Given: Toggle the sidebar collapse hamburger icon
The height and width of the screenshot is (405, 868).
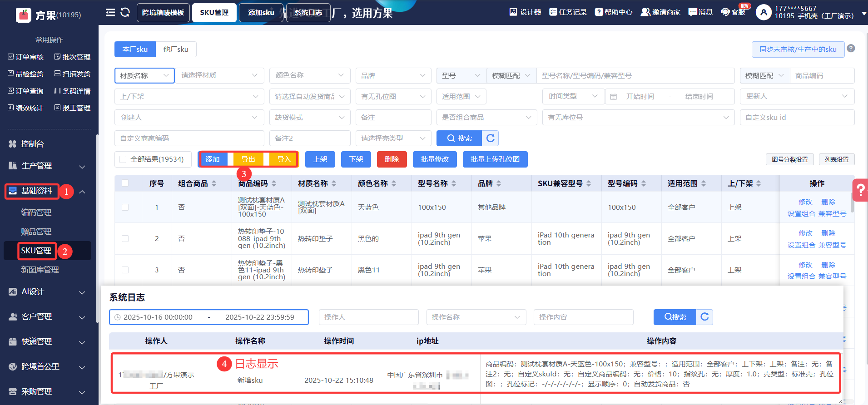Looking at the screenshot, I should (110, 12).
